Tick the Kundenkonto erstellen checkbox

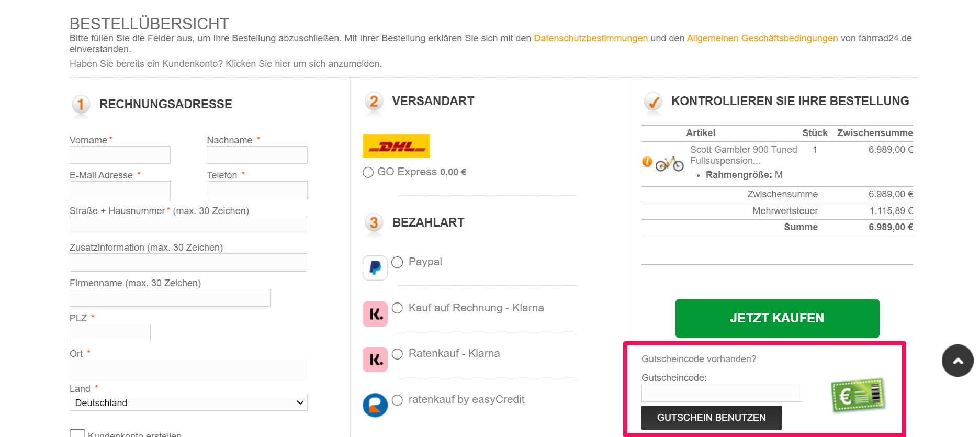77,433
